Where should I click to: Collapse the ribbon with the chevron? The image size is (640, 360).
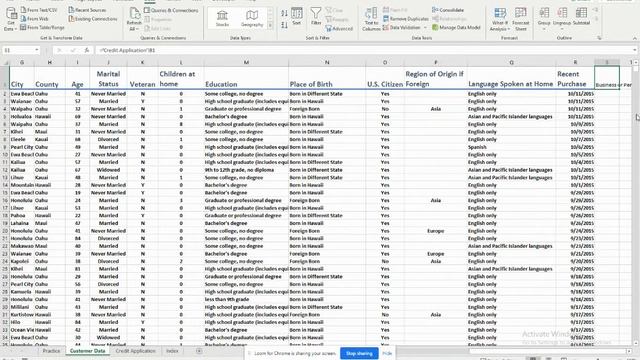coord(635,38)
